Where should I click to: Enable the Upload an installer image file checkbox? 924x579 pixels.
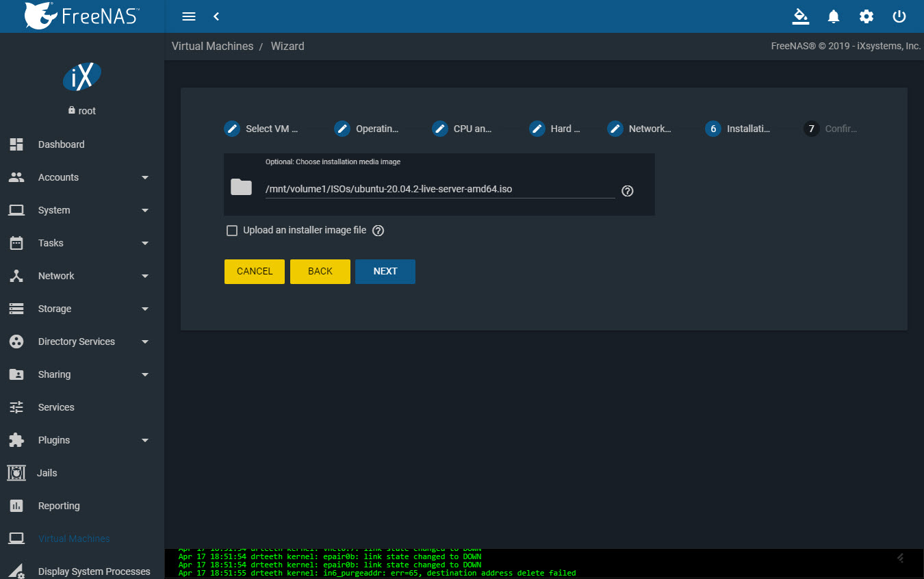tap(232, 231)
